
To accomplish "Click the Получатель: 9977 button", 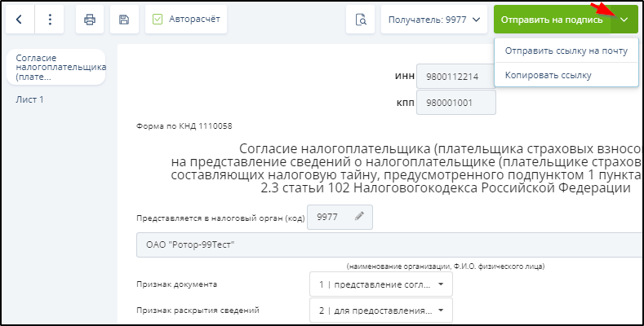I will tap(433, 20).
